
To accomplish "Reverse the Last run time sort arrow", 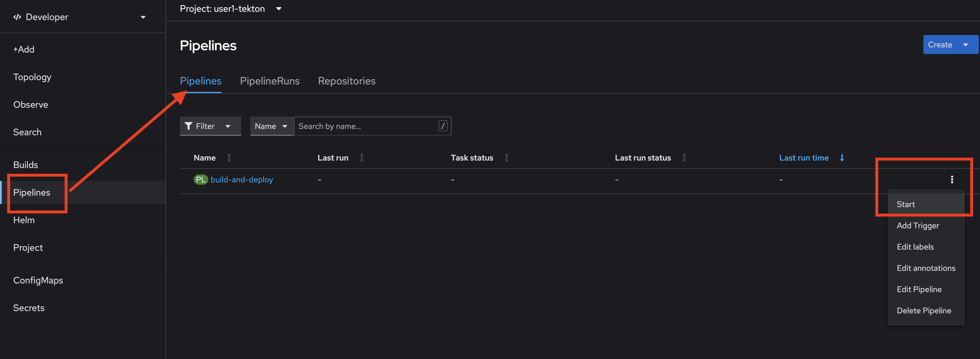I will pos(842,158).
